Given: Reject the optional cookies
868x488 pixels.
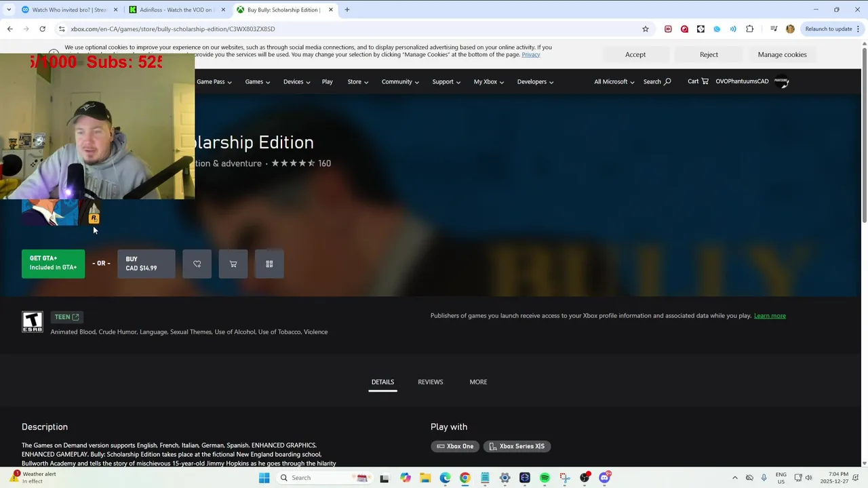Looking at the screenshot, I should pos(709,54).
